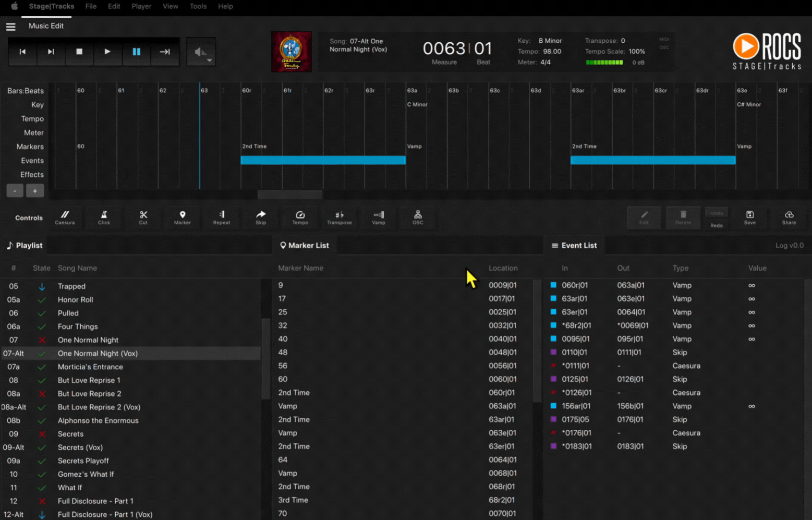The width and height of the screenshot is (812, 520).
Task: Start playback with Play button
Action: [x=107, y=52]
